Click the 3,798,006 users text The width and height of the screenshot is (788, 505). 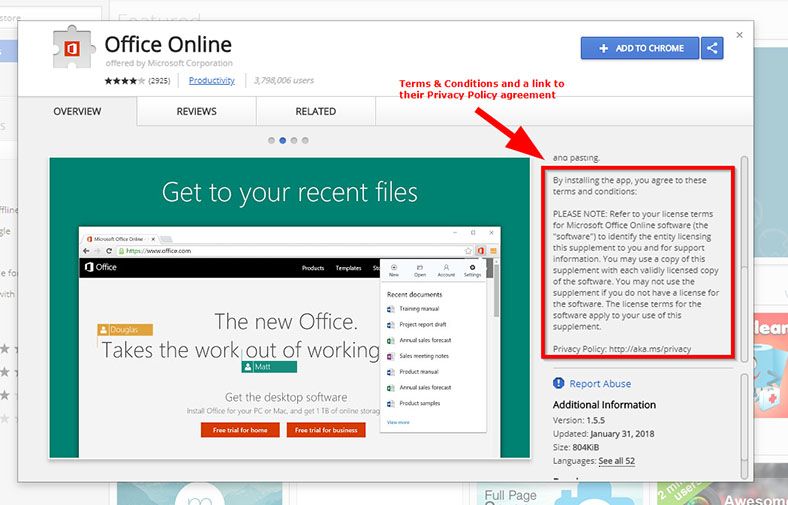tap(284, 80)
